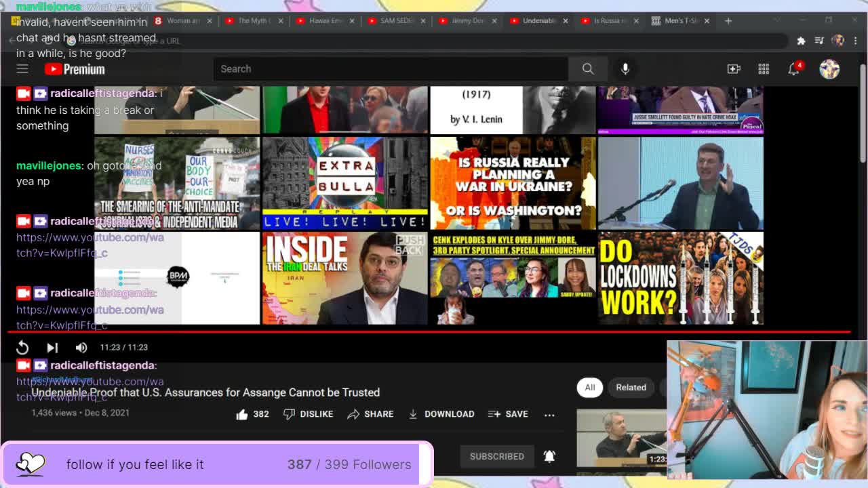
Task: Skip to the next video
Action: (52, 347)
